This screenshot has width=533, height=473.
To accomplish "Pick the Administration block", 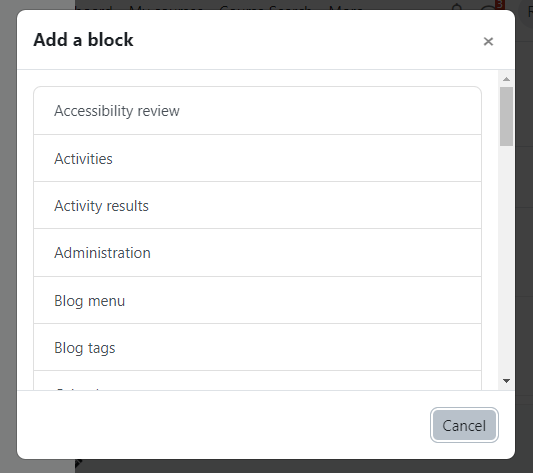I will pyautogui.click(x=257, y=253).
